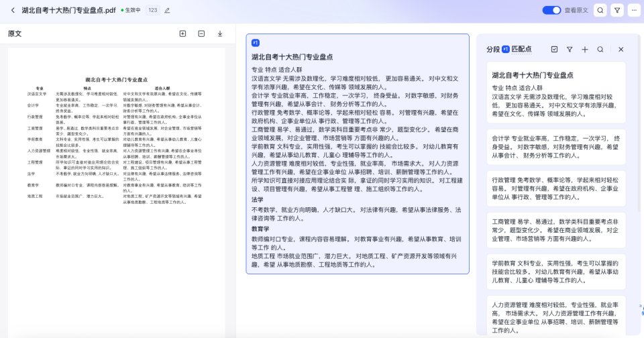
Task: Toggle the 查看原文 switch off
Action: coord(551,10)
